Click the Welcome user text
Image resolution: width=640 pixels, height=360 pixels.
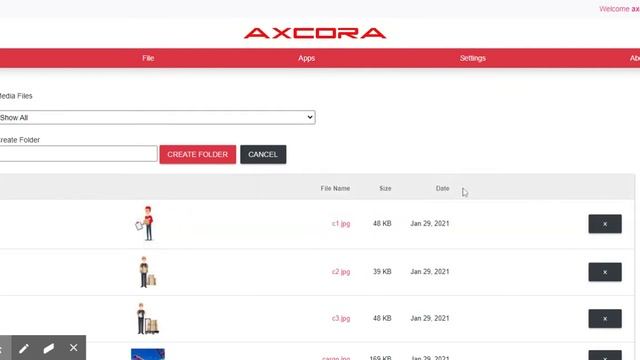coord(619,9)
